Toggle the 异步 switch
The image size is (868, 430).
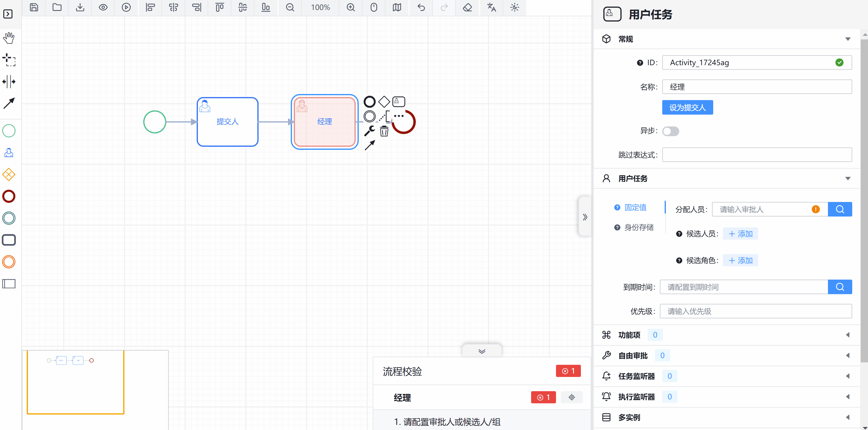[x=670, y=131]
